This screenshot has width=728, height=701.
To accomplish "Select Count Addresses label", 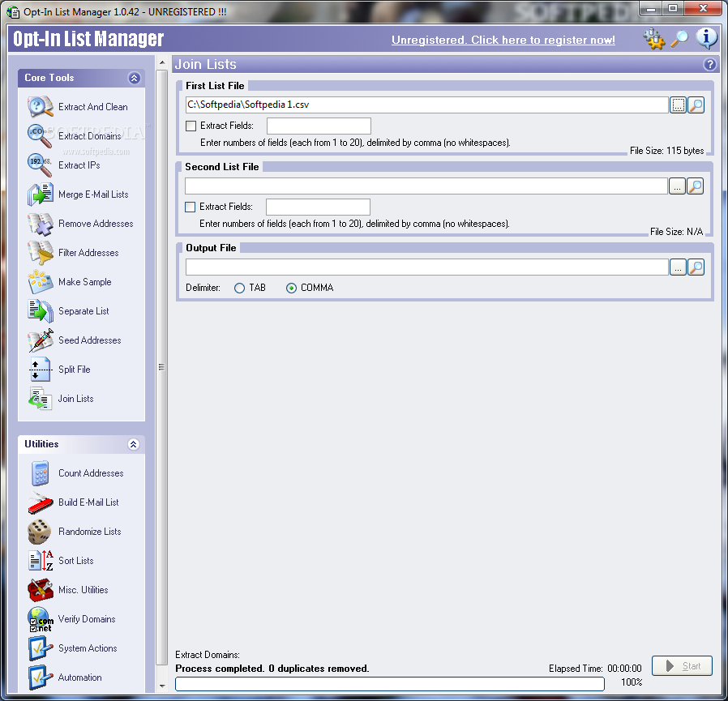I will click(x=91, y=473).
